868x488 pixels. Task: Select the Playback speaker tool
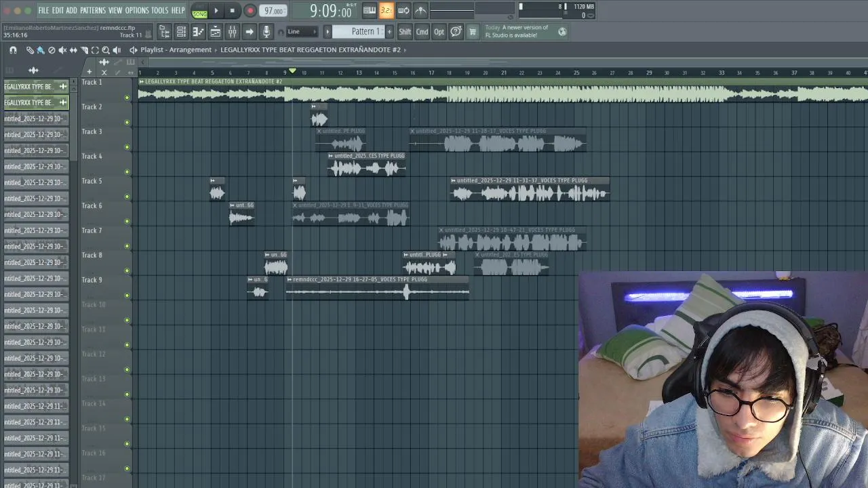coord(117,50)
